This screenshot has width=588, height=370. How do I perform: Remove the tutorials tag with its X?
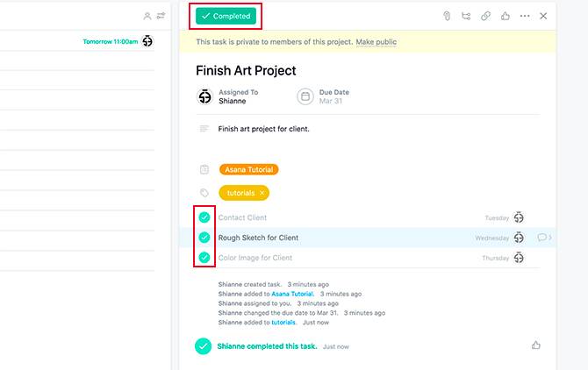262,193
